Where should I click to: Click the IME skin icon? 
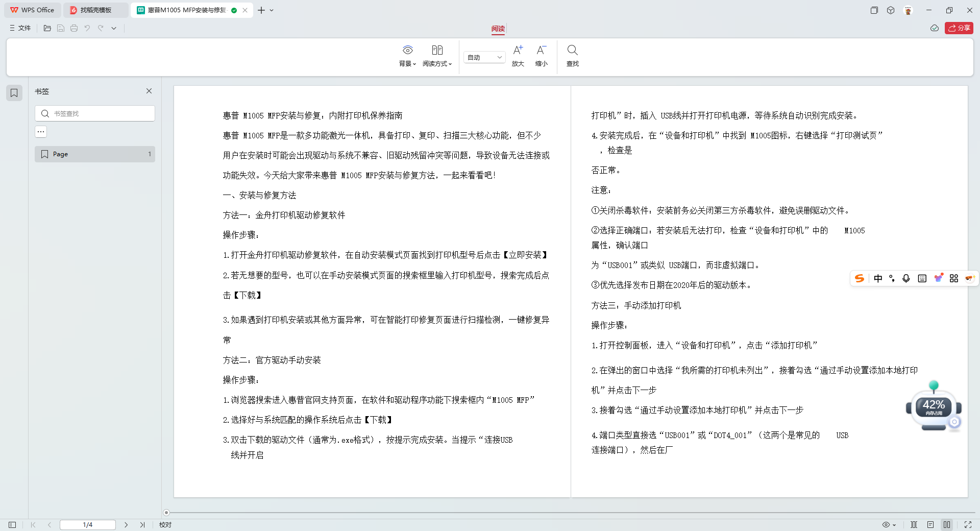click(x=938, y=278)
